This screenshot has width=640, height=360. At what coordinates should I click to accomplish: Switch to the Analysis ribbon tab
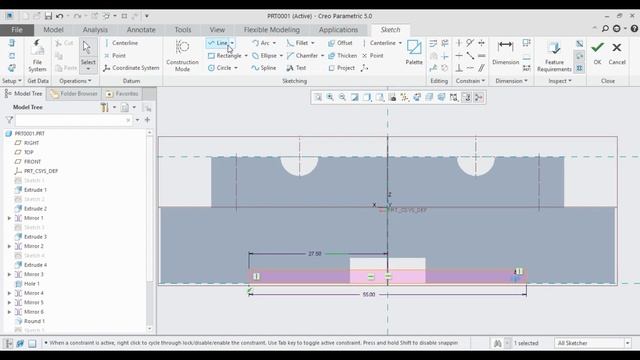(95, 30)
